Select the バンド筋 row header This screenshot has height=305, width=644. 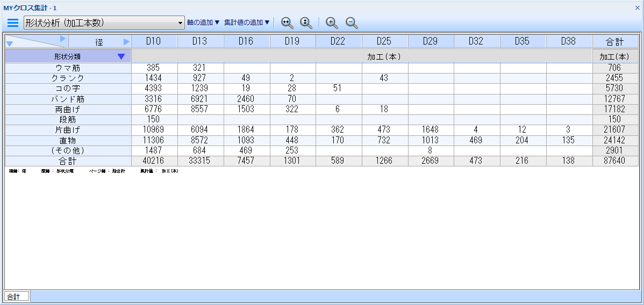69,99
